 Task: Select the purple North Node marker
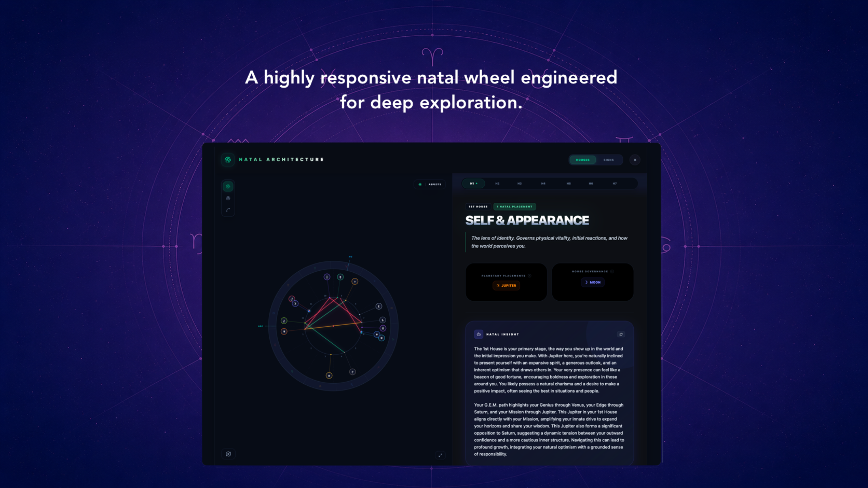(383, 328)
